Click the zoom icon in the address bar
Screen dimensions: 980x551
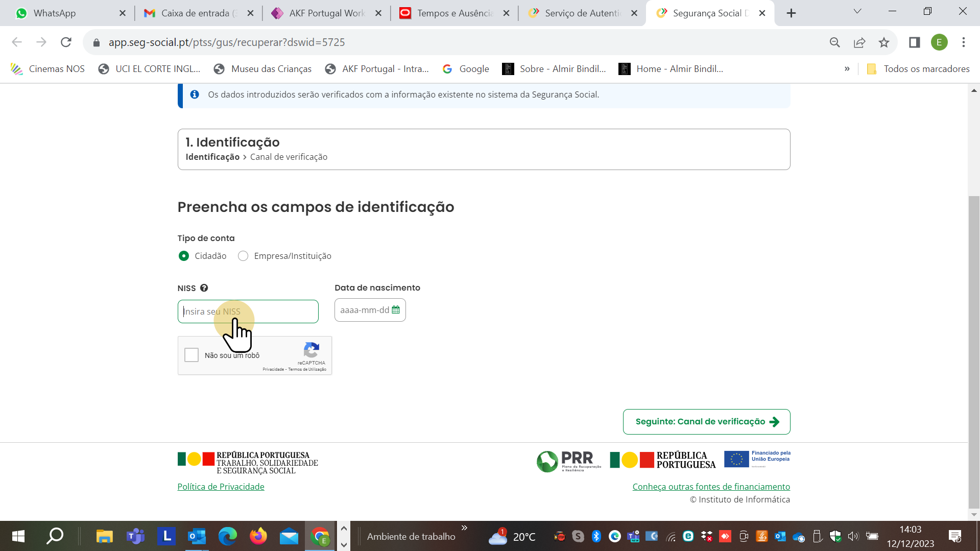coord(835,42)
